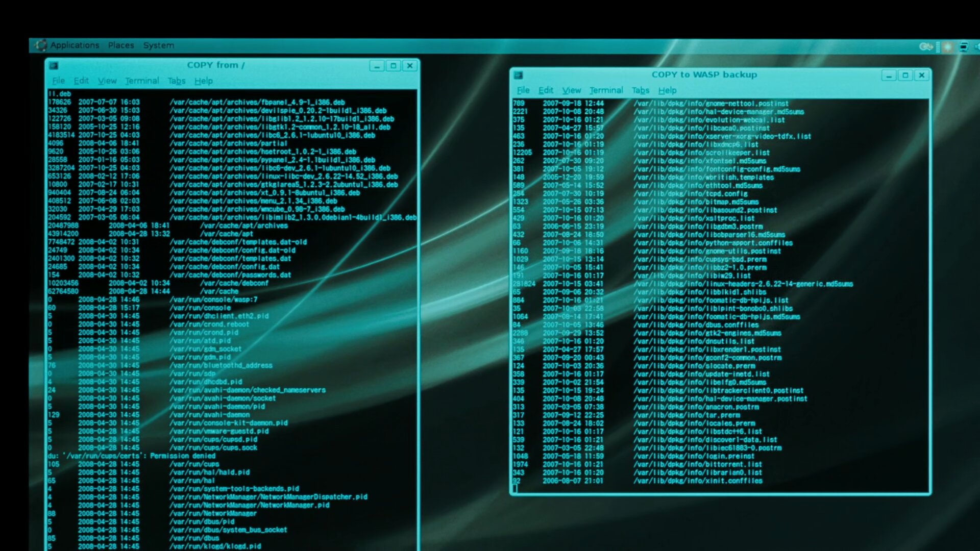Click the 'COPY to WASP backup' title bar

704,75
